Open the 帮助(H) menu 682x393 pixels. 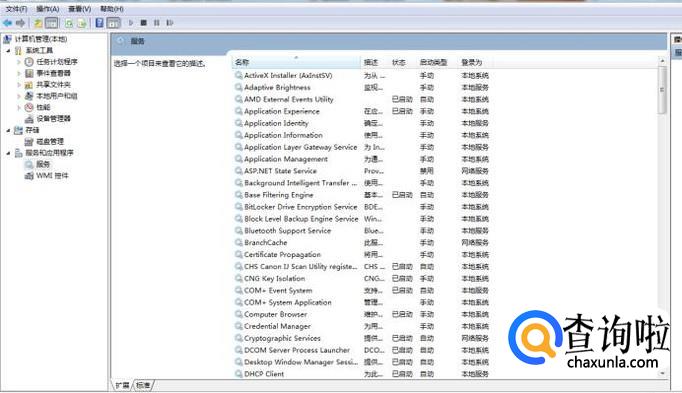click(x=112, y=9)
